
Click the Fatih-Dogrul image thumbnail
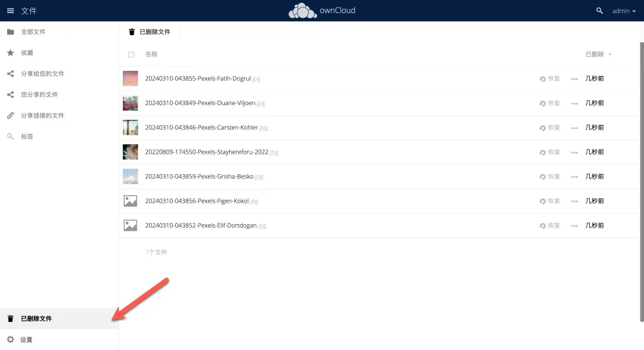tap(130, 78)
